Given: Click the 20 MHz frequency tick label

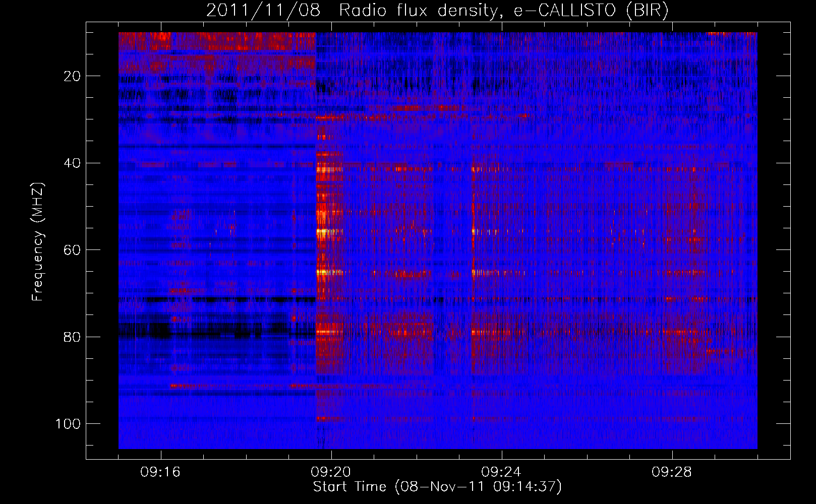Looking at the screenshot, I should coord(72,76).
